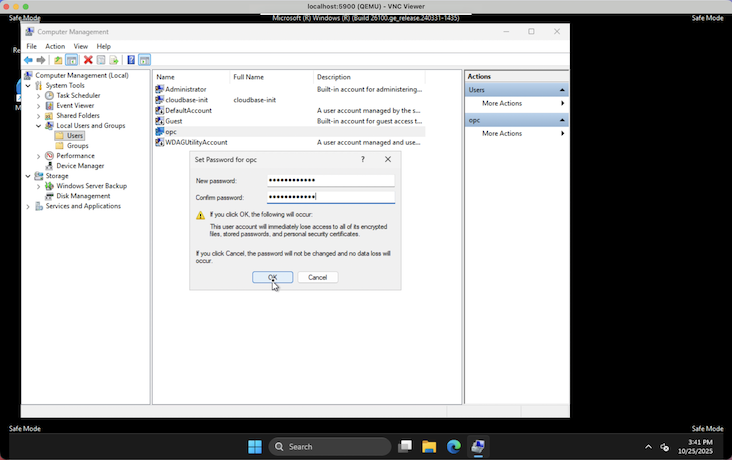Click the Back arrow in toolbar
The width and height of the screenshot is (732, 460).
coord(28,60)
